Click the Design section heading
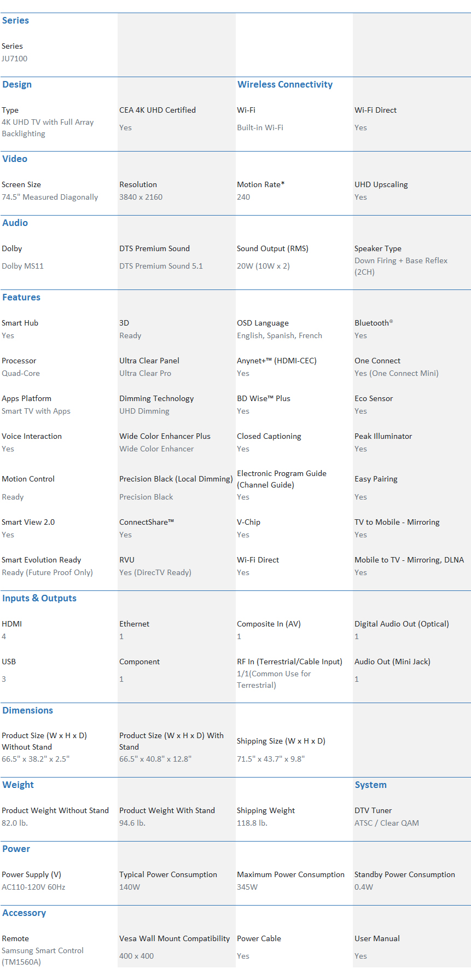471x980 pixels. click(x=17, y=85)
